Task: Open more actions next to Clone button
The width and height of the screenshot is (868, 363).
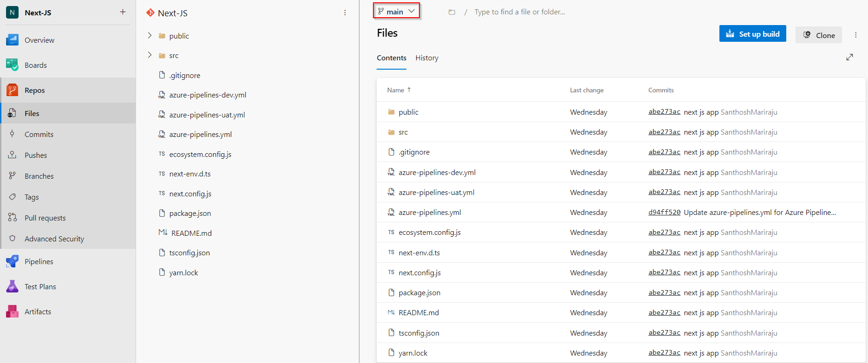Action: click(x=855, y=35)
